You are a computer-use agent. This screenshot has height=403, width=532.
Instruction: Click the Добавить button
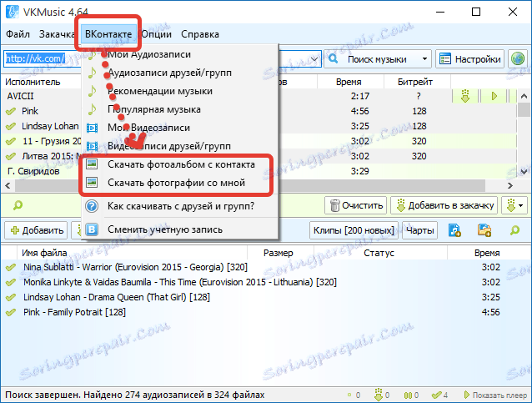37,230
